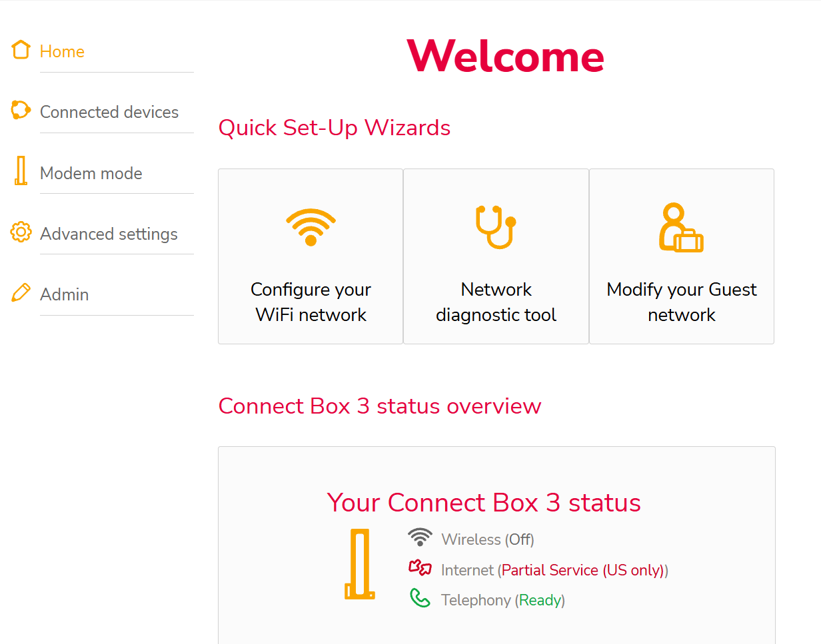Click the WiFi signal wizard icon
821x644 pixels.
coord(311,227)
